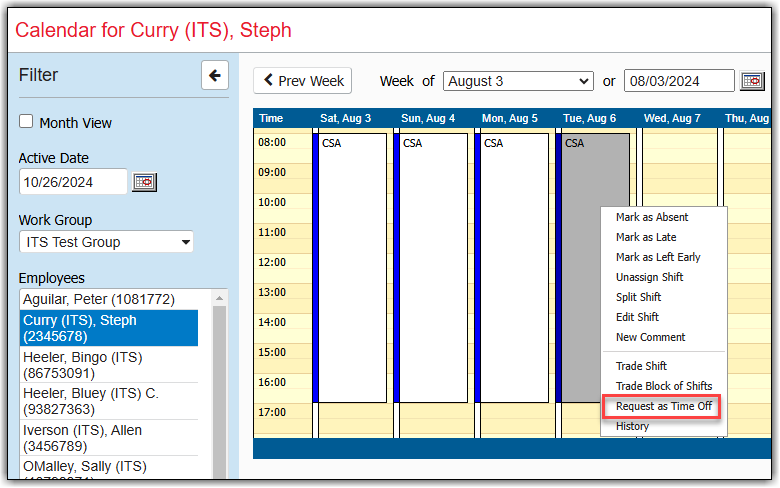Viewport: 780px width, 488px height.
Task: Enable the Month View checkbox
Action: click(26, 122)
